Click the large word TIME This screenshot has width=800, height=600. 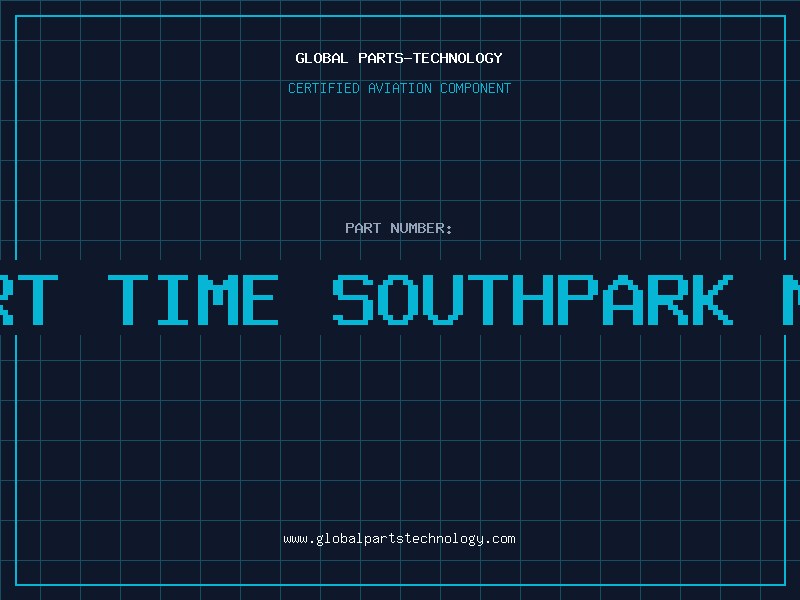click(193, 300)
